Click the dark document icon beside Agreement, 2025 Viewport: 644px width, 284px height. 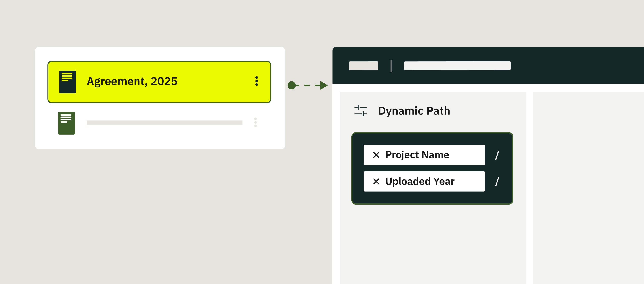tap(67, 82)
